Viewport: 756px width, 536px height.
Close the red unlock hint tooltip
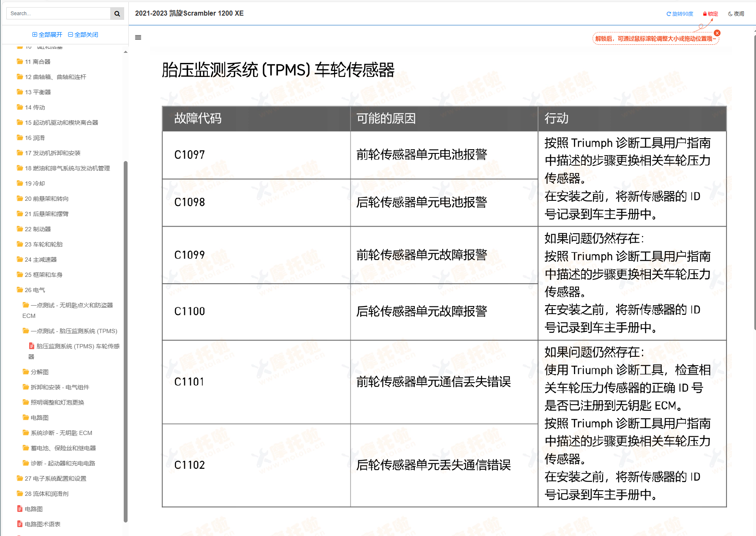pos(717,33)
